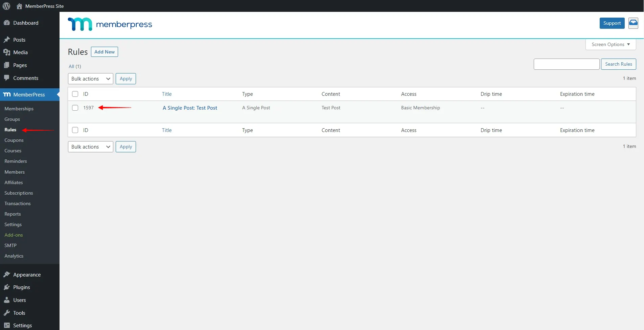
Task: Click MemberPress Site in admin bar
Action: coord(44,6)
